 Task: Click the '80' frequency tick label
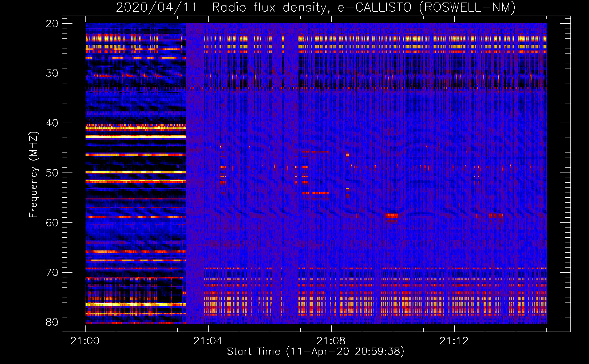coord(52,322)
